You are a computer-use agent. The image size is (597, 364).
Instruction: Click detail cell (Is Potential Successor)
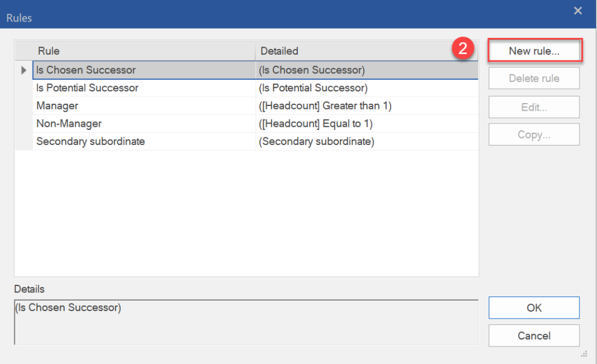[x=367, y=88]
